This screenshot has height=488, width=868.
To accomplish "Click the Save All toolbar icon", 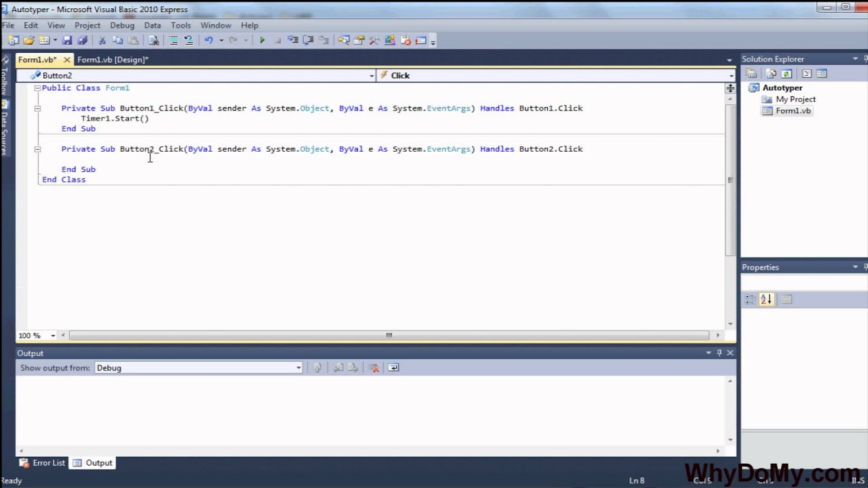I will 82,41.
